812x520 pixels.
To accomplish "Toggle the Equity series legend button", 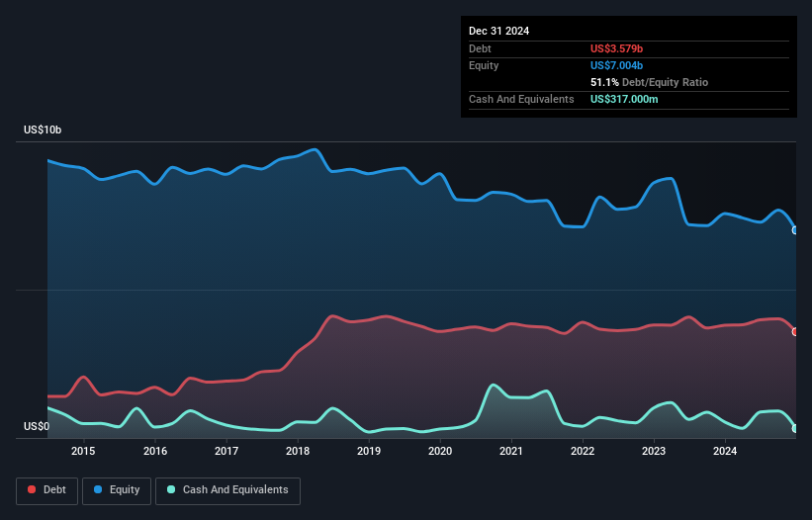I will [117, 490].
